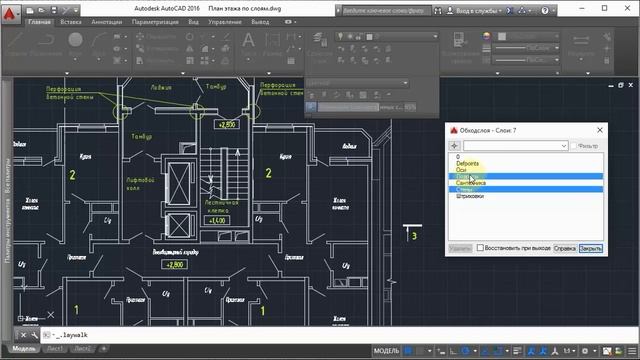Click the layer color square in dropdown
Image resolution: width=640 pixels, height=360 pixels.
point(369,37)
